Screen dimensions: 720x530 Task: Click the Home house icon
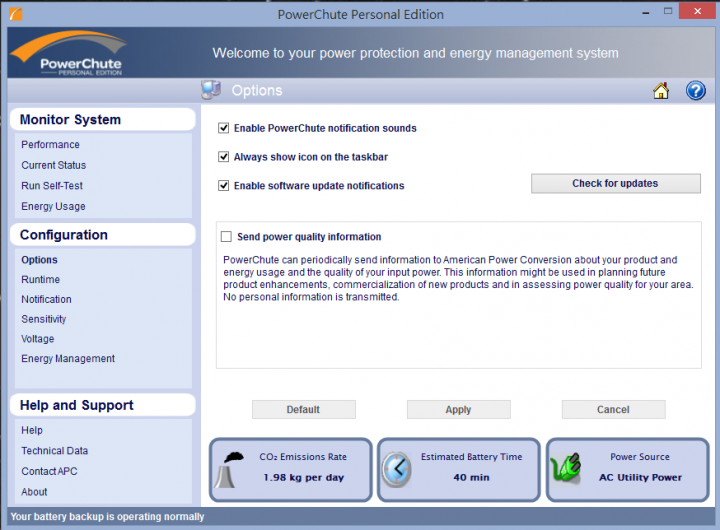click(x=661, y=90)
